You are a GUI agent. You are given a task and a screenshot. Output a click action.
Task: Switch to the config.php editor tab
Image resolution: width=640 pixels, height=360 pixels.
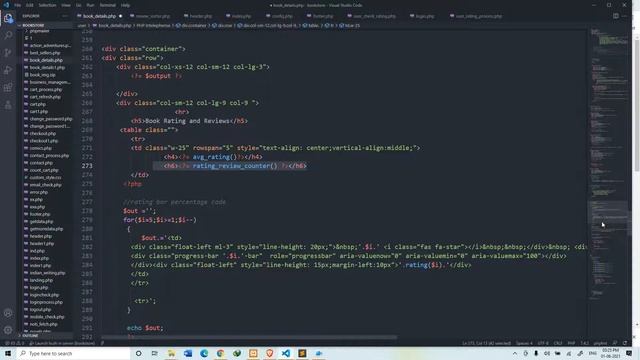(282, 16)
